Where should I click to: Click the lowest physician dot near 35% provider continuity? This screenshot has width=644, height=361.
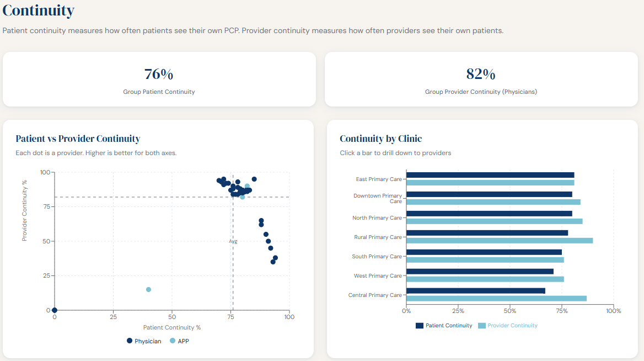[273, 262]
